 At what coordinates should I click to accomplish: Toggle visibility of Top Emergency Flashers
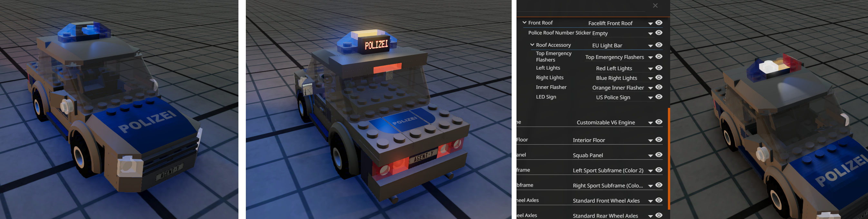659,56
